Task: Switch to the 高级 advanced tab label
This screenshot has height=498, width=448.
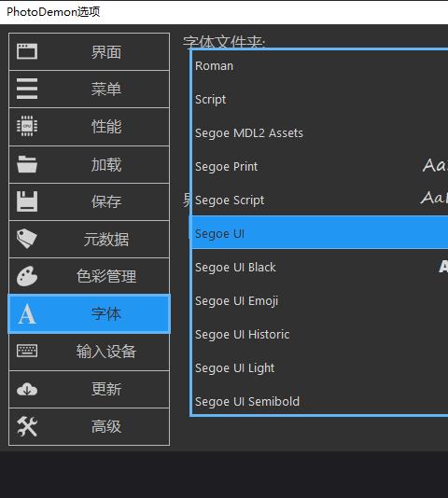Action: click(x=106, y=426)
